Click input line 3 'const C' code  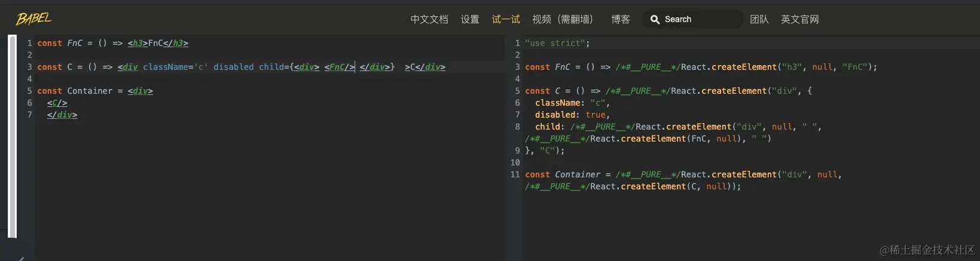241,67
